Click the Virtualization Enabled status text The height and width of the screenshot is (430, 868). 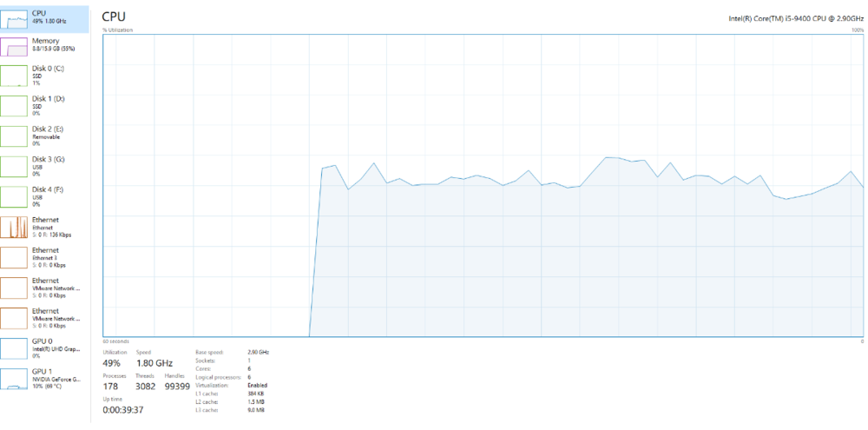pos(259,385)
